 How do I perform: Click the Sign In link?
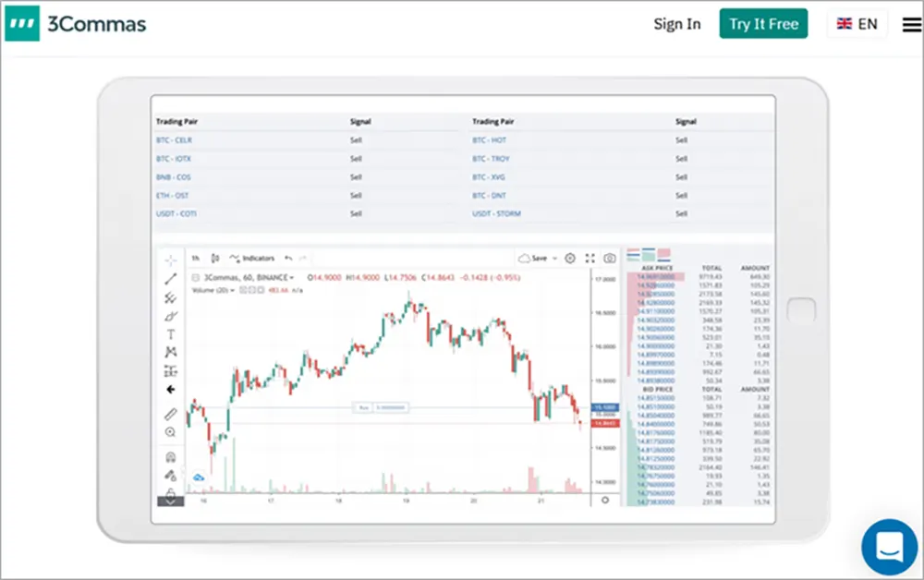pyautogui.click(x=677, y=24)
